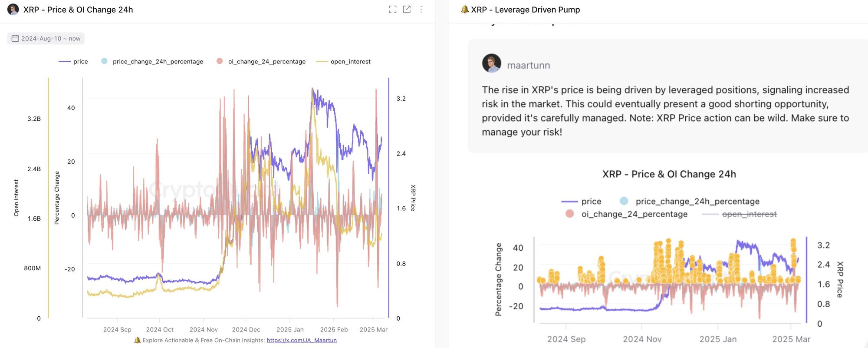Click the calendar icon in the date range

point(15,39)
